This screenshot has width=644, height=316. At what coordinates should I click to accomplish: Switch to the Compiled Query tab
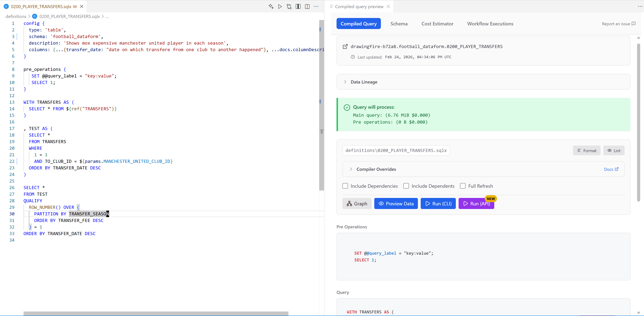[359, 24]
